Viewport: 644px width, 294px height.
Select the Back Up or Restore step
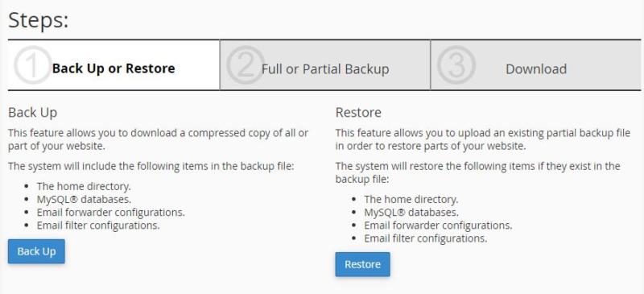[114, 65]
